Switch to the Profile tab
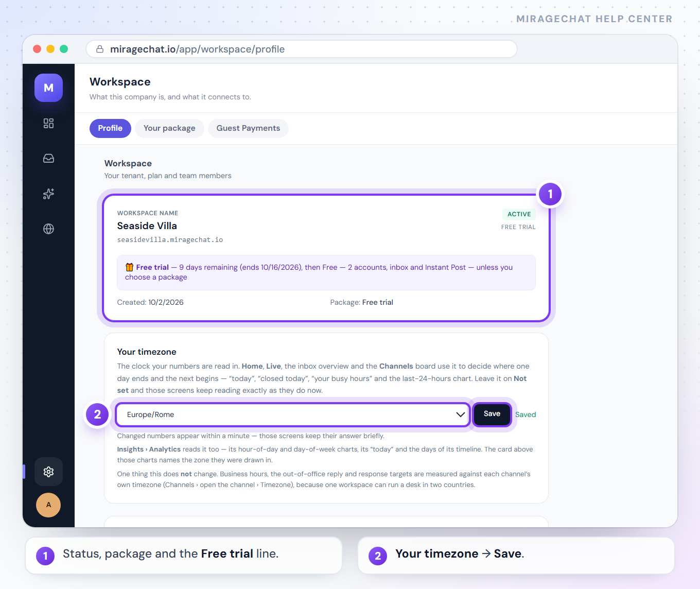Viewport: 700px width, 589px height. (x=110, y=128)
